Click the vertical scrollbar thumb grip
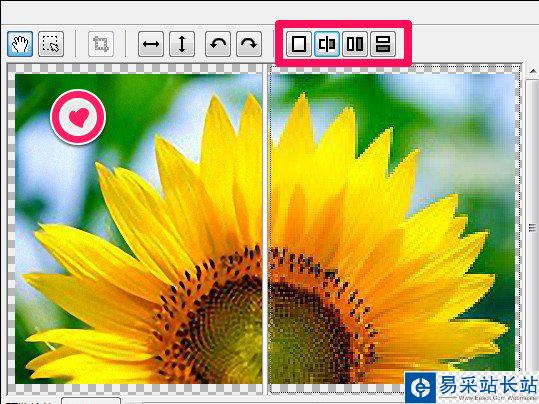Image resolution: width=539 pixels, height=404 pixels. click(533, 228)
